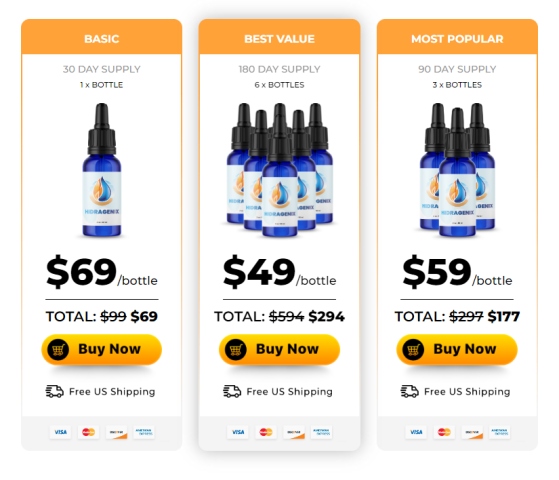Screen dimensions: 559x480
Task: Click the American Express icon under the Most Popular package
Action: click(x=499, y=432)
